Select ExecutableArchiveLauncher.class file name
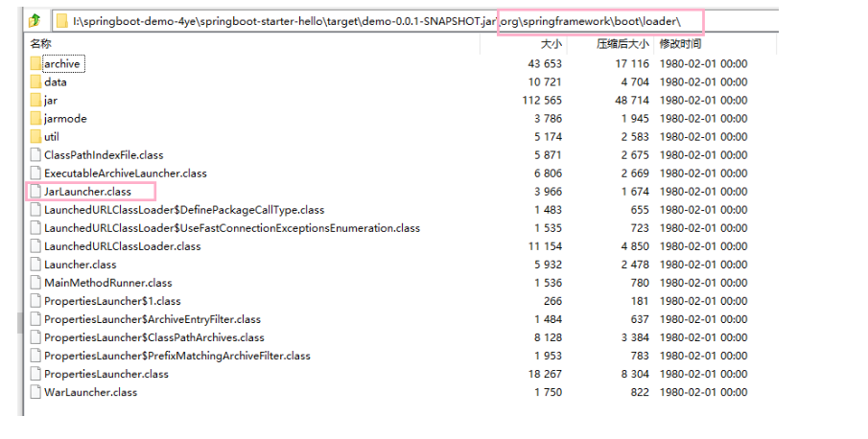The height and width of the screenshot is (439, 868). coord(126,173)
